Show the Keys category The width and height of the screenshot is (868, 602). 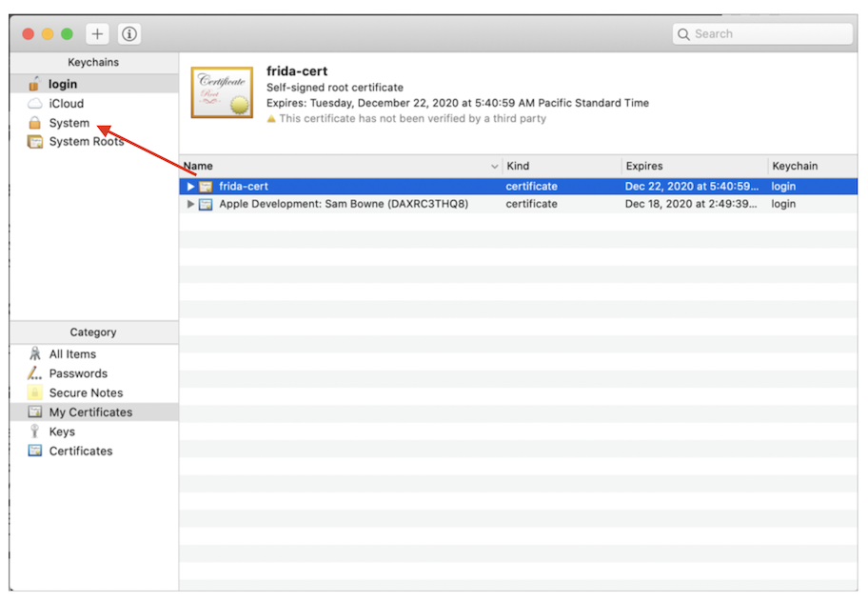click(94, 431)
